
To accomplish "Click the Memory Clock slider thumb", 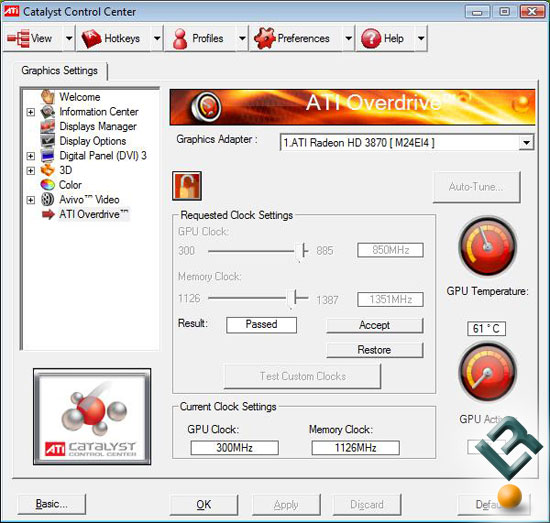I will click(291, 299).
